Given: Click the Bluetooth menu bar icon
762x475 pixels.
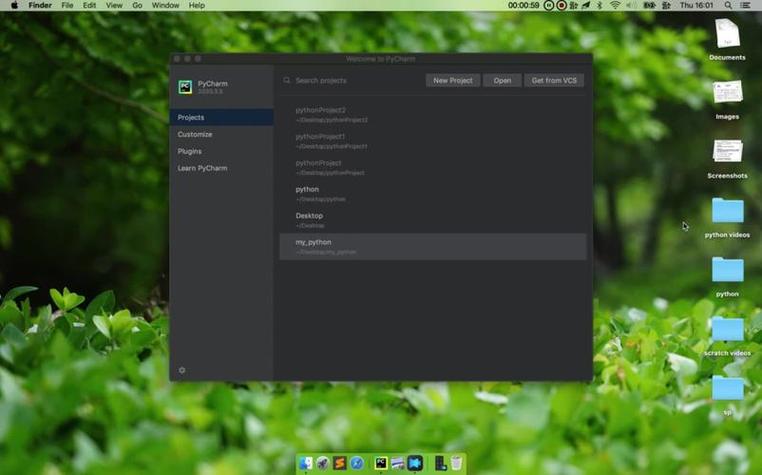Looking at the screenshot, I should [x=600, y=5].
